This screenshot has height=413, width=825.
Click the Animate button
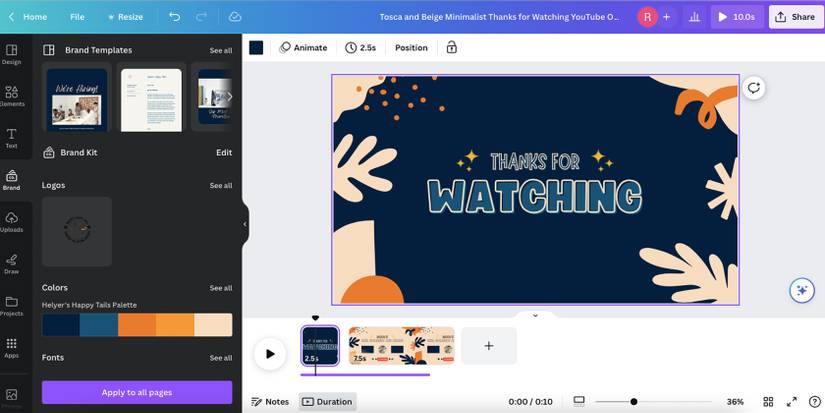pos(304,48)
